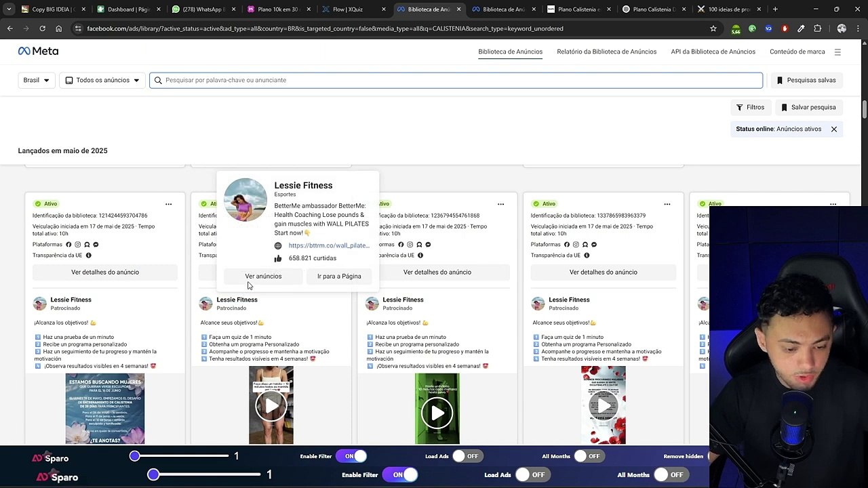868x488 pixels.
Task: Click the browser home icon
Action: (58, 28)
